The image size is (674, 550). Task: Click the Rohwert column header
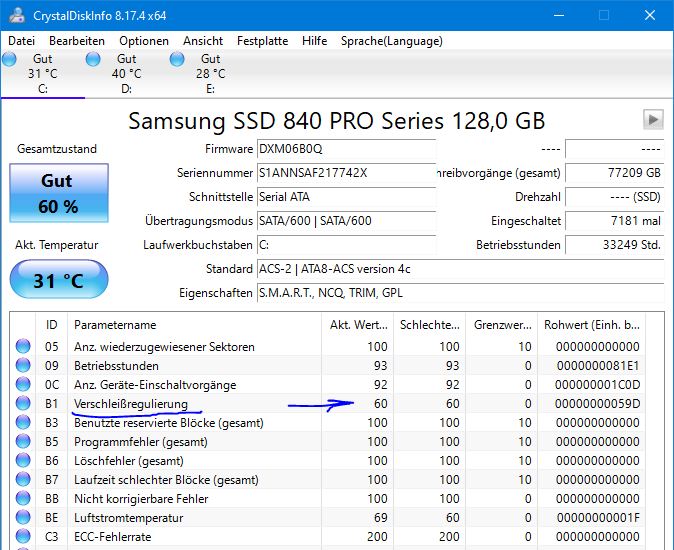(x=591, y=325)
